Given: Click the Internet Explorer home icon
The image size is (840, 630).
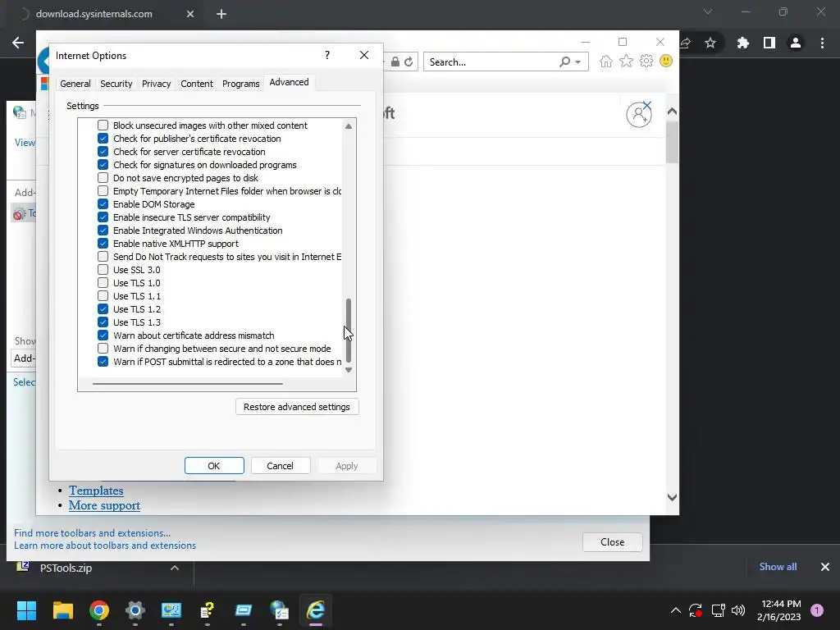Looking at the screenshot, I should click(x=605, y=62).
